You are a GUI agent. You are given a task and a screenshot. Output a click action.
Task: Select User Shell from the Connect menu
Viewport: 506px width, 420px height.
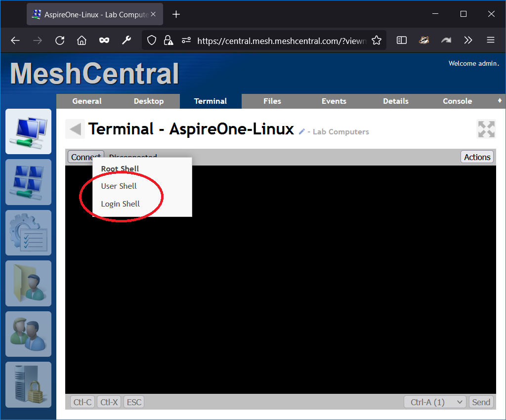click(119, 186)
